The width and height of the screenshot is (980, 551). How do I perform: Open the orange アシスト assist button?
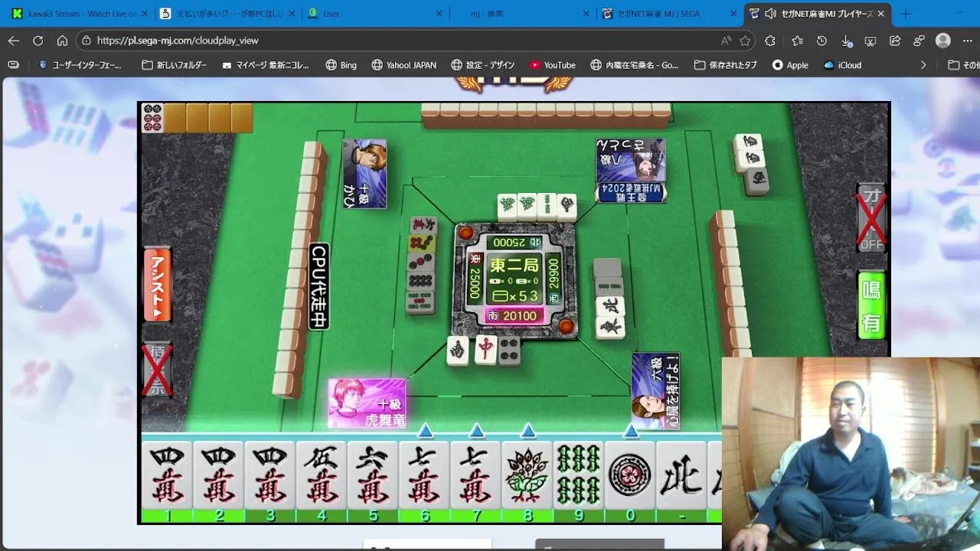tap(158, 285)
